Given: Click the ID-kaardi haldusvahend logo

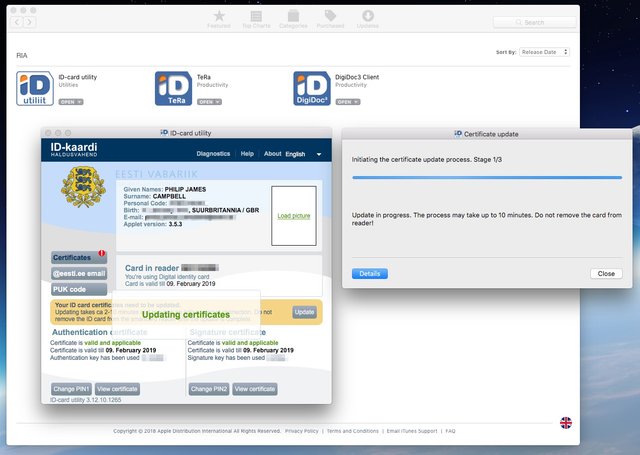Looking at the screenshot, I should pos(74,150).
